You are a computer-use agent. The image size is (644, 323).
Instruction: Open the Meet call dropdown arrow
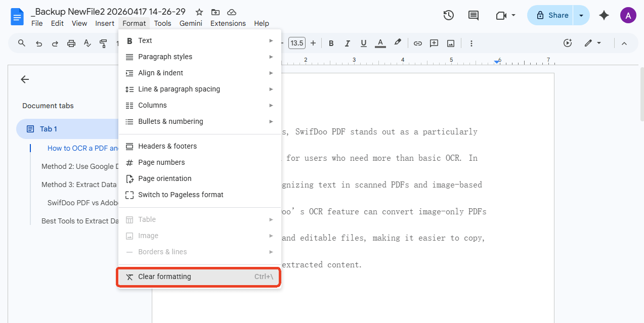[513, 15]
